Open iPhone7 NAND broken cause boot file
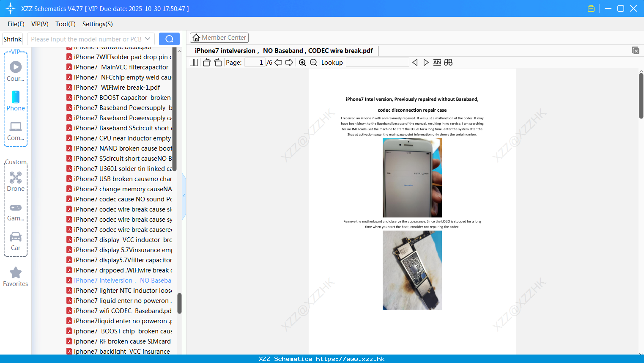 (x=119, y=148)
